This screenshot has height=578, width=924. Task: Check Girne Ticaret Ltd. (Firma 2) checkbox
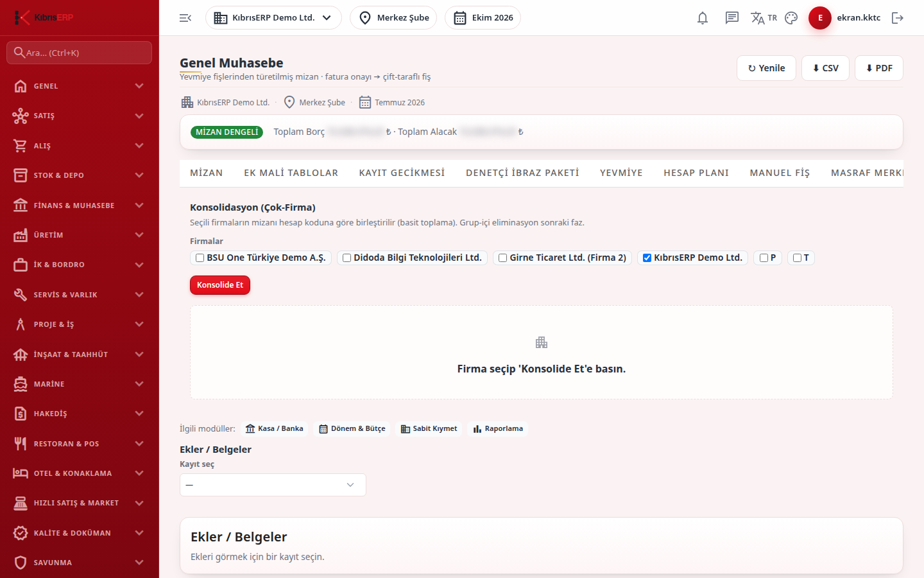[x=503, y=258]
